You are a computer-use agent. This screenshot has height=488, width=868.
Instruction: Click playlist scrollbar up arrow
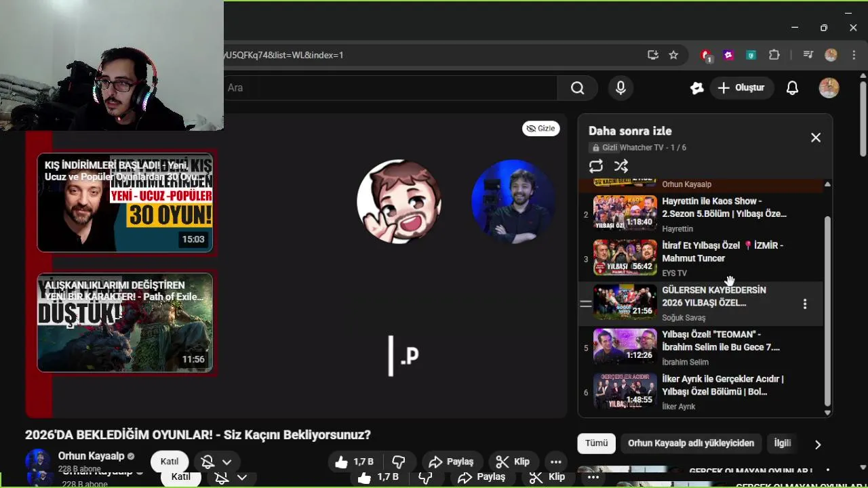tap(827, 184)
